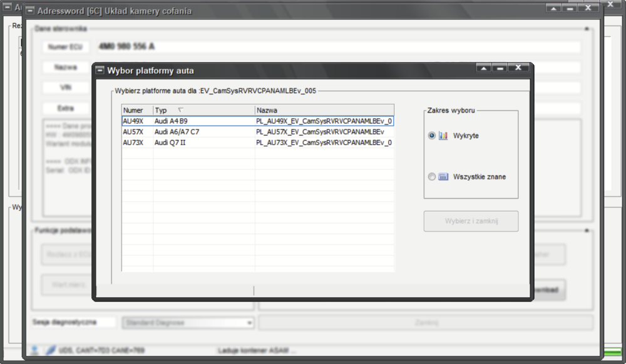Open the system menu icon of Wybor platformy auta
Viewport: 626px width, 364px height.
tap(100, 70)
